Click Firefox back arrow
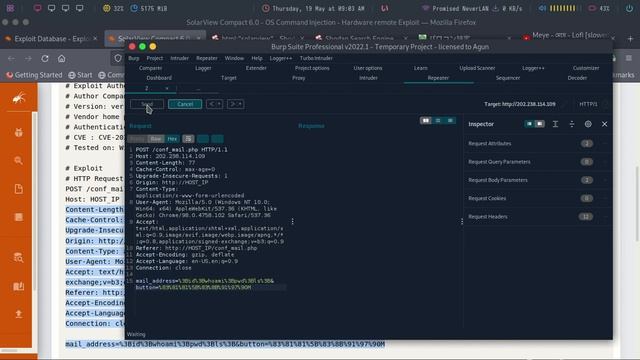640x360 pixels. click(x=11, y=58)
